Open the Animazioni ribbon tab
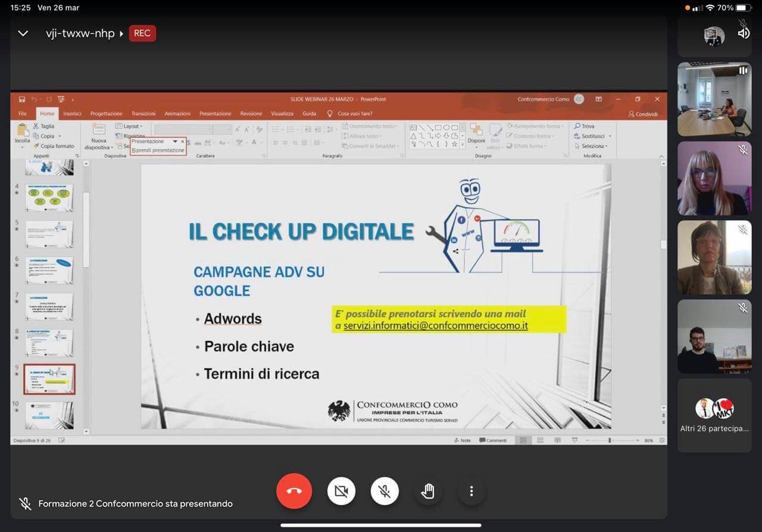 (x=177, y=114)
